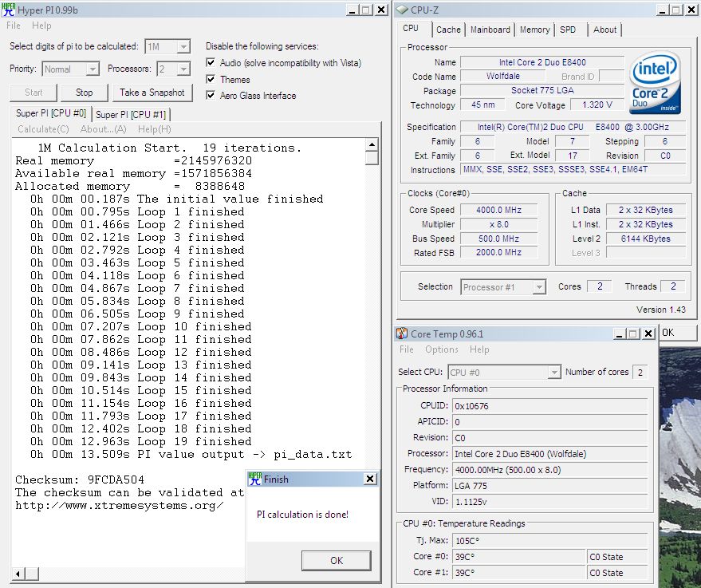The image size is (701, 588).
Task: Open the Hyper PI Help menu
Action: point(41,26)
